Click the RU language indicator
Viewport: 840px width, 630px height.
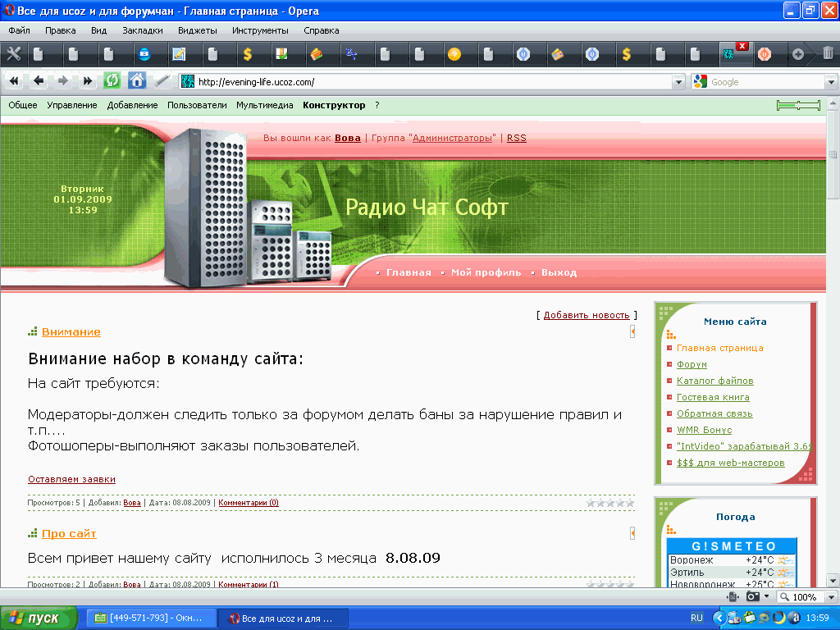(696, 619)
